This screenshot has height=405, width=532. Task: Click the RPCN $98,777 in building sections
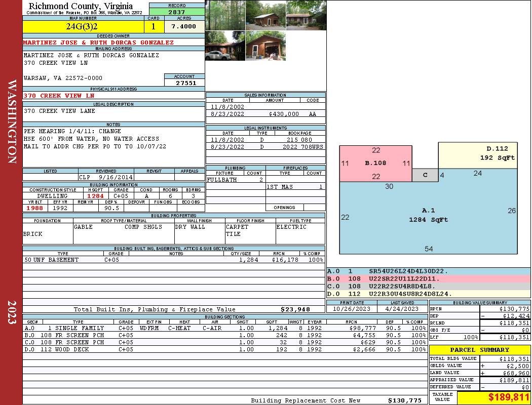coord(362,328)
